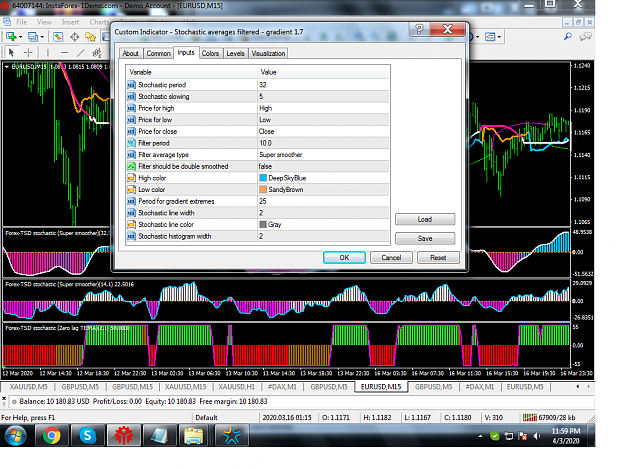Select the horizontal line drawing tool
The image size is (625, 469).
(x=64, y=52)
